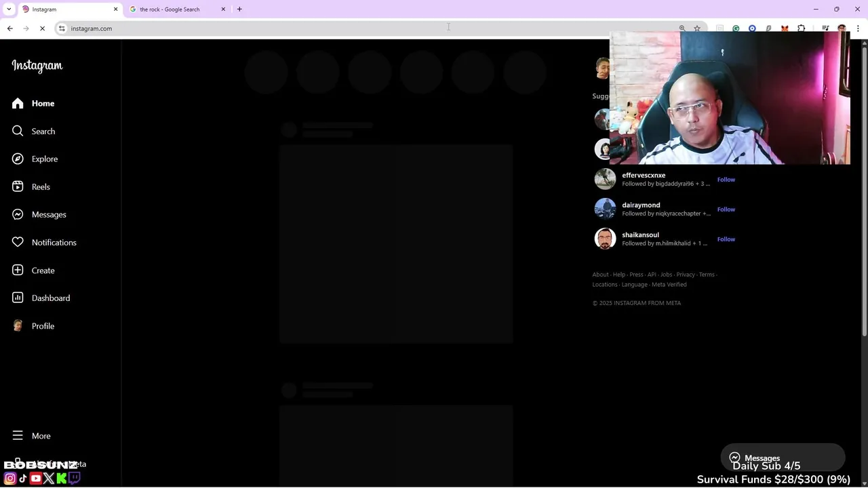Open Search in the Instagram sidebar
Viewport: 868px width, 488px height.
point(33,131)
